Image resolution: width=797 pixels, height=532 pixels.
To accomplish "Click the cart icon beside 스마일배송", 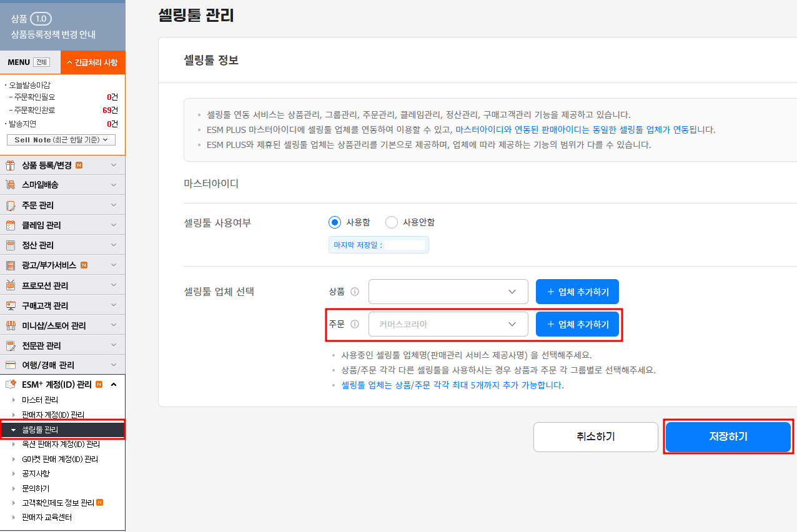I will (10, 185).
